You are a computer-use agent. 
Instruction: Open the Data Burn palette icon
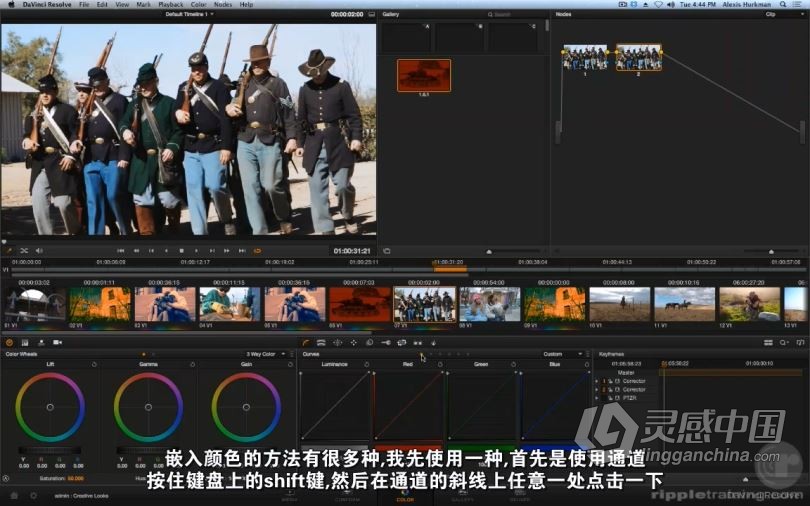433,342
